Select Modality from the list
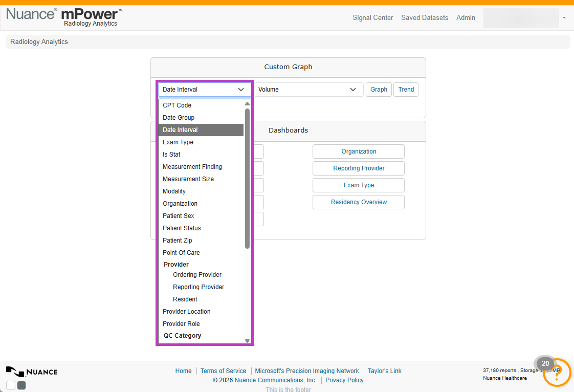The image size is (574, 392). (x=201, y=191)
